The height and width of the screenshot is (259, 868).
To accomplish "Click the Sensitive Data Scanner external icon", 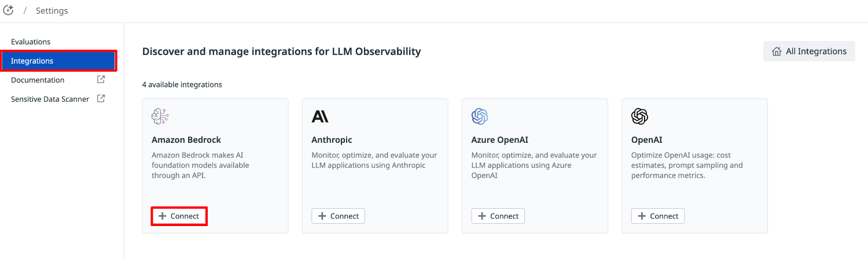I will click(x=101, y=99).
